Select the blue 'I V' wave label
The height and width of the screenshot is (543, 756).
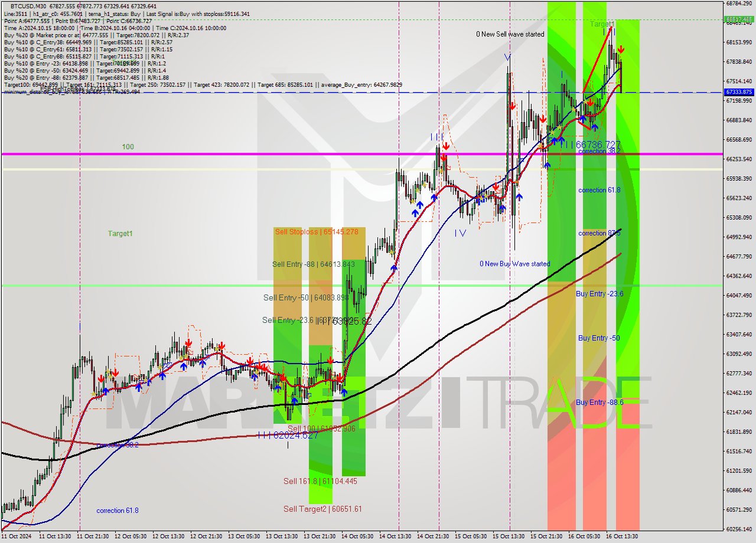click(460, 233)
